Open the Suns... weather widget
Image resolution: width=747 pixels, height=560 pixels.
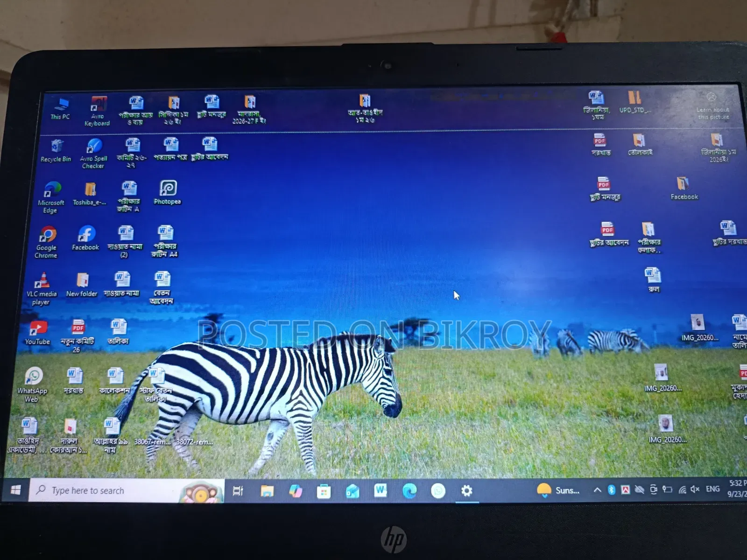558,490
